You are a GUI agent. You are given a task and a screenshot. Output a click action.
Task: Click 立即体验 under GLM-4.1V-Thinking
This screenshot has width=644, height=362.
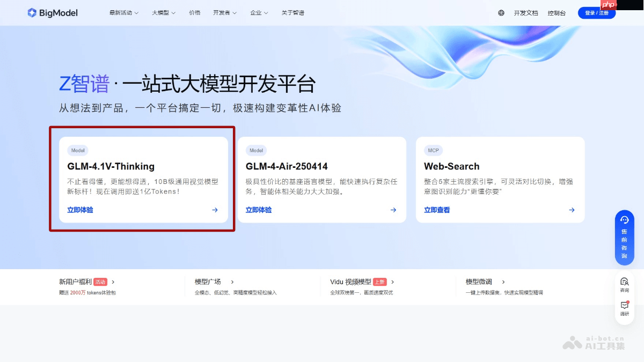[80, 210]
